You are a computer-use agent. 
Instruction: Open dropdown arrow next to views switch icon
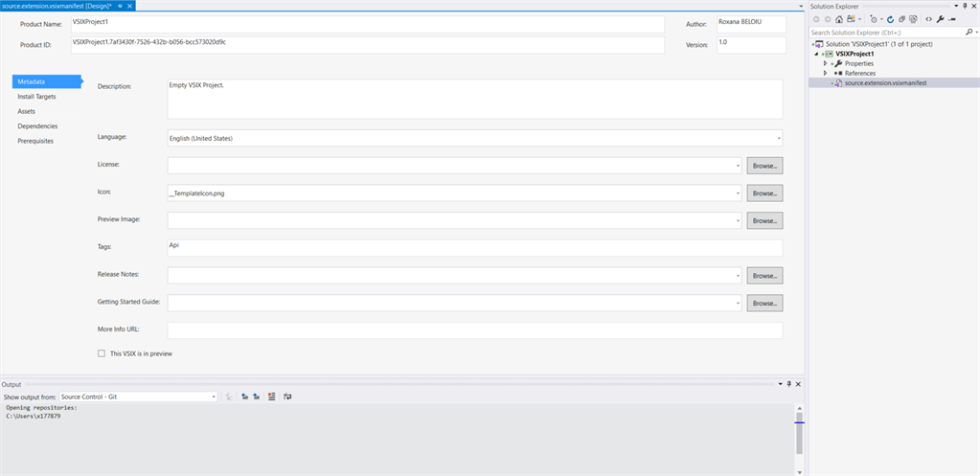click(860, 19)
